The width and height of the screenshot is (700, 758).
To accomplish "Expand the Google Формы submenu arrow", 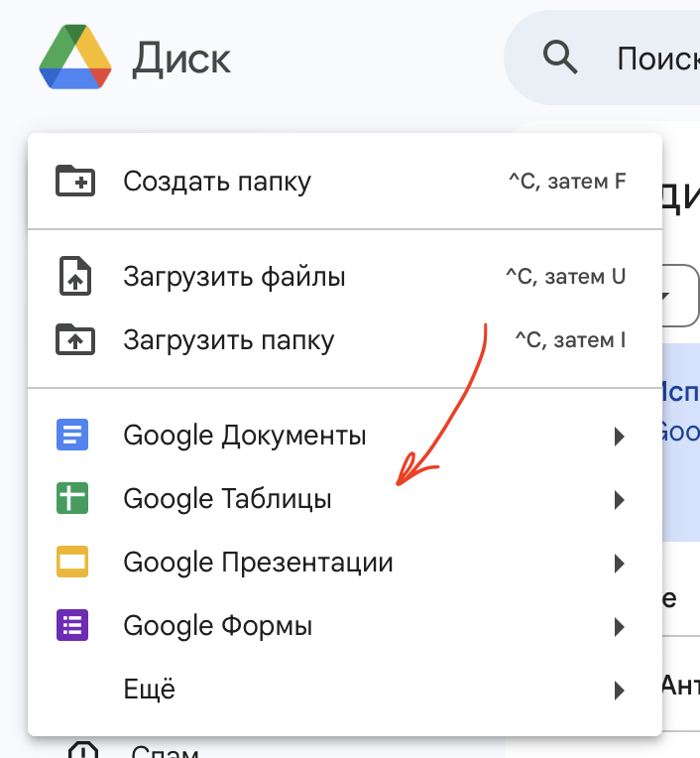I will pyautogui.click(x=619, y=627).
